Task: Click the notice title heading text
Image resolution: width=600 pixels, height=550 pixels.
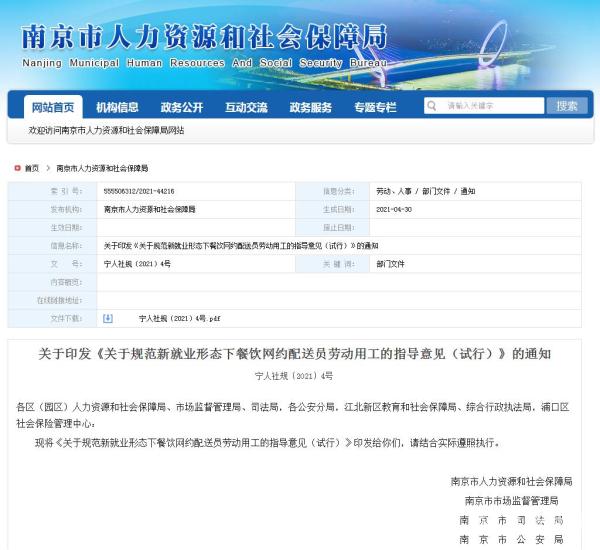Action: pyautogui.click(x=294, y=354)
